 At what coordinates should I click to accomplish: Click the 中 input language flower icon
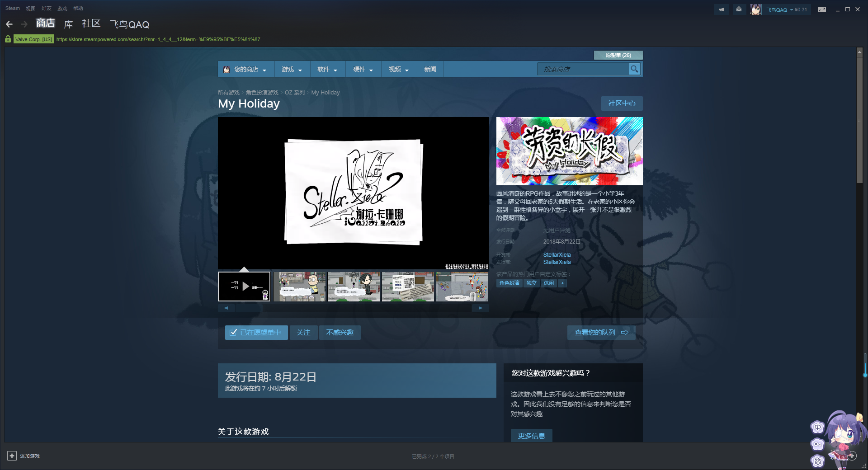point(818,427)
